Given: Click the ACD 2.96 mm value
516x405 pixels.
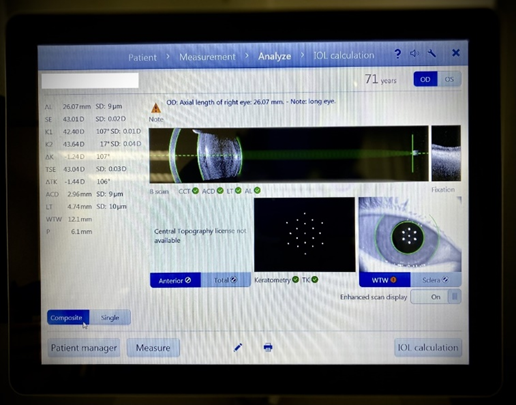Looking at the screenshot, I should (79, 194).
